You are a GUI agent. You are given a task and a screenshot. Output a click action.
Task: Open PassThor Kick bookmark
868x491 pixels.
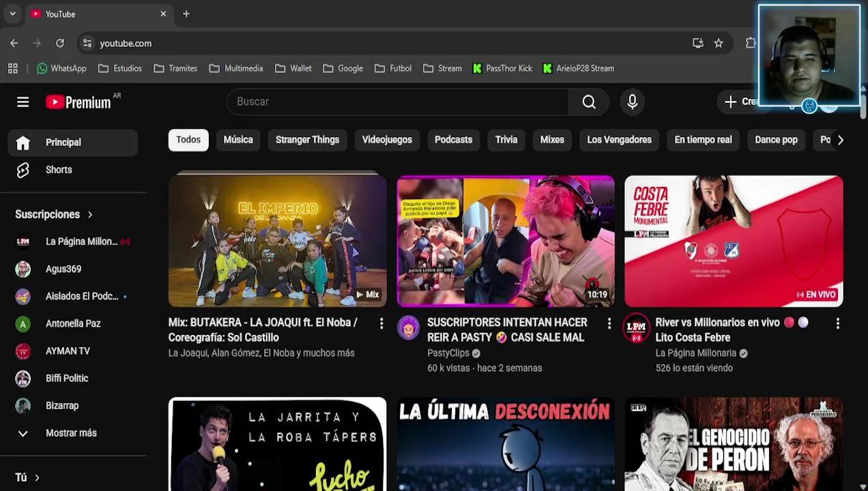coord(502,68)
